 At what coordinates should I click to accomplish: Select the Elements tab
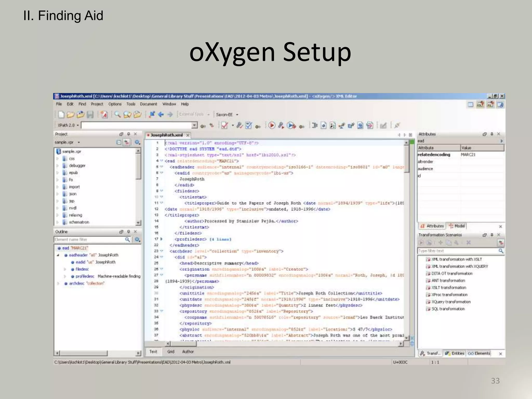pyautogui.click(x=479, y=353)
